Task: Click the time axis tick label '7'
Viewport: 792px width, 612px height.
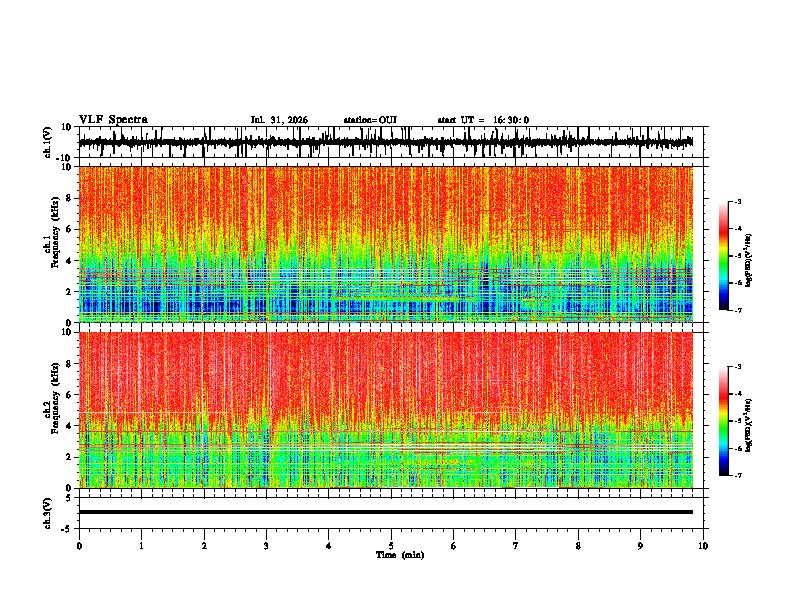Action: 516,546
